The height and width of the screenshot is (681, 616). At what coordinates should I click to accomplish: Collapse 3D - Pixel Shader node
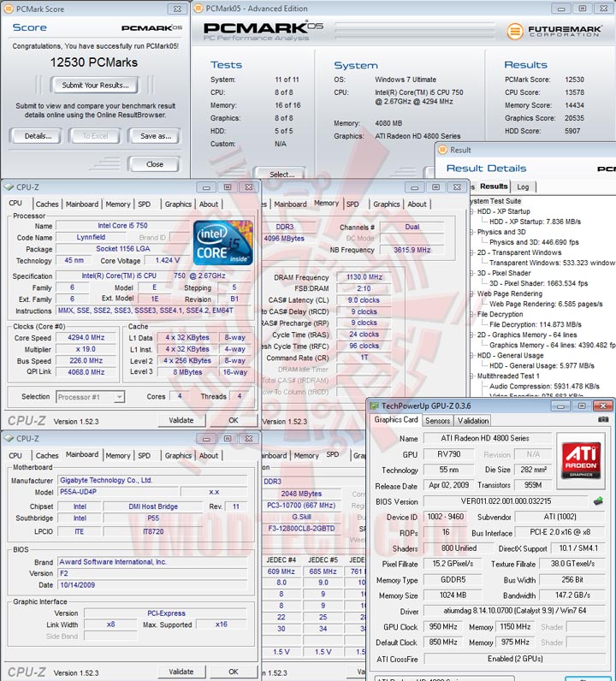pos(471,273)
